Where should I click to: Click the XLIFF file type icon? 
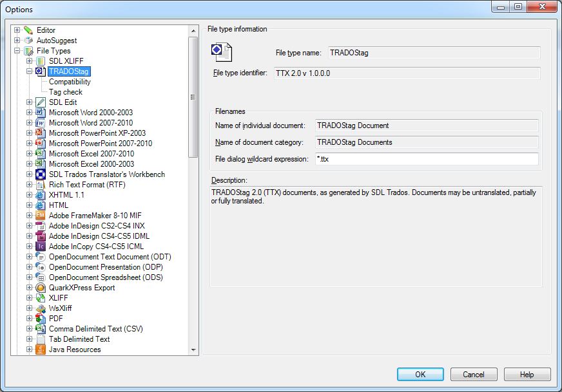click(41, 298)
